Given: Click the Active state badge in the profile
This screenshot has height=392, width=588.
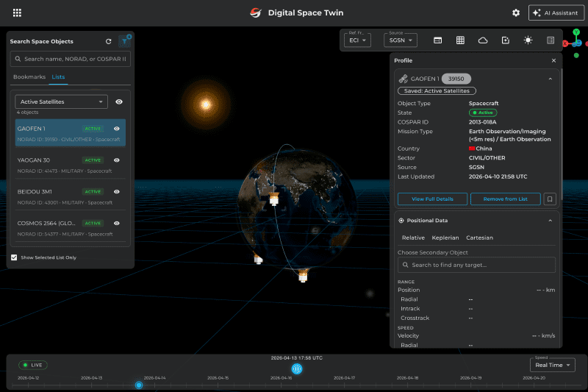Looking at the screenshot, I should click(x=483, y=113).
